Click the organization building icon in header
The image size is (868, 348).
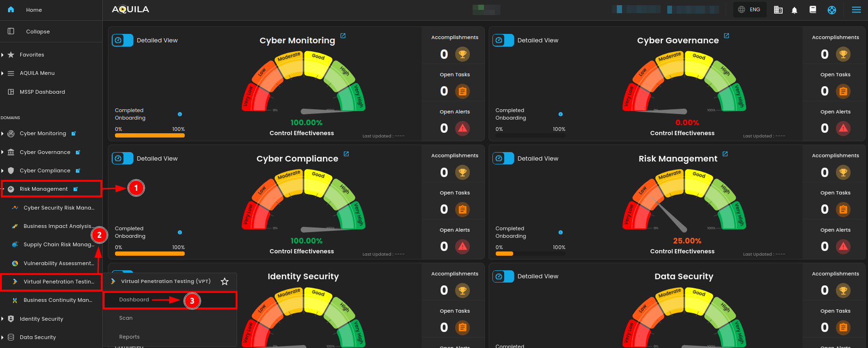click(x=778, y=10)
